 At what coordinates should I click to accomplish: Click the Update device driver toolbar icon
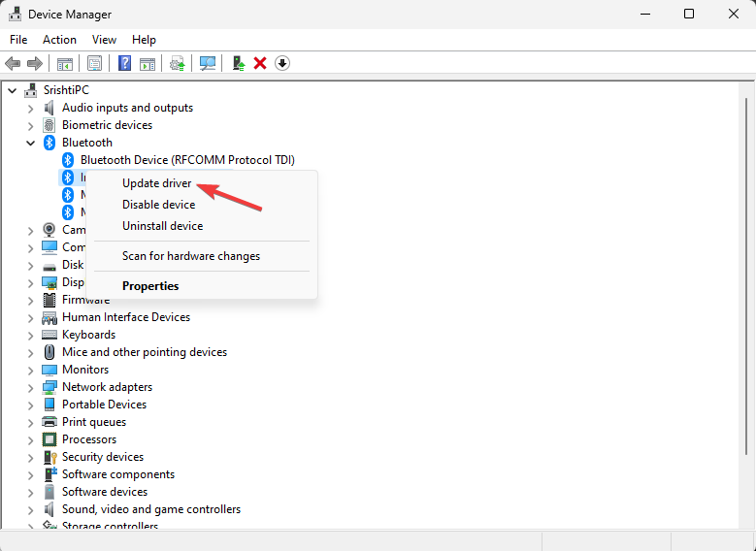click(178, 63)
